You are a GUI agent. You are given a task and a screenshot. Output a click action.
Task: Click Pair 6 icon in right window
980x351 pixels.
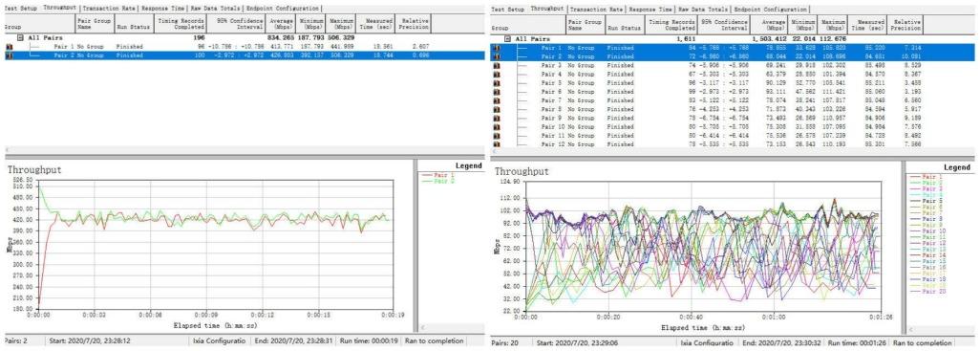tap(497, 92)
